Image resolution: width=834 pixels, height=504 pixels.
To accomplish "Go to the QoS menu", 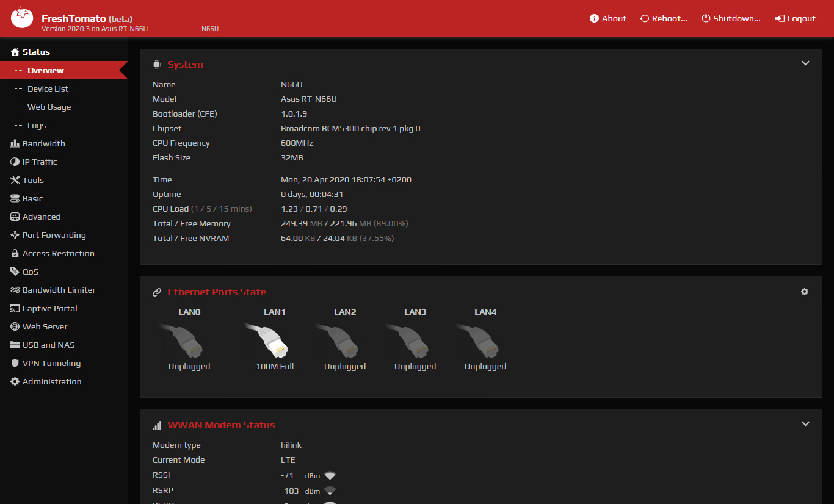I will (31, 272).
